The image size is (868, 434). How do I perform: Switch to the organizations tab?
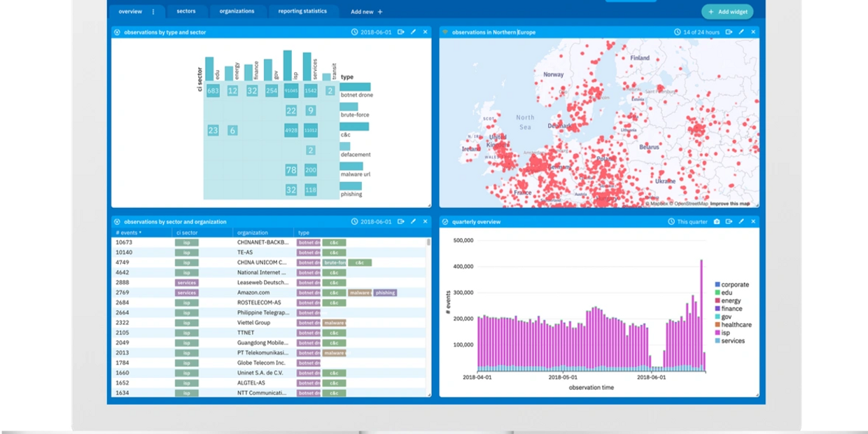pos(237,12)
